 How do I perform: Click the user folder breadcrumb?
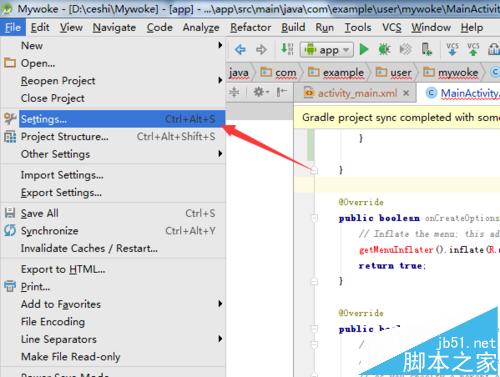click(x=394, y=72)
